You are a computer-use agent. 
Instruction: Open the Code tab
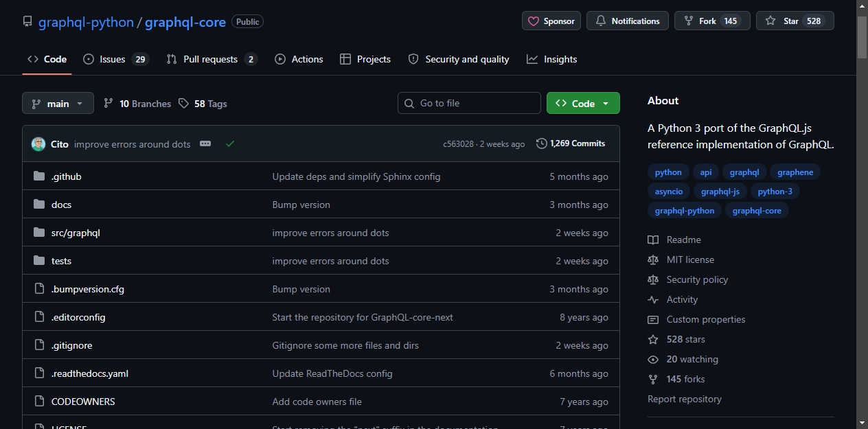click(x=47, y=59)
